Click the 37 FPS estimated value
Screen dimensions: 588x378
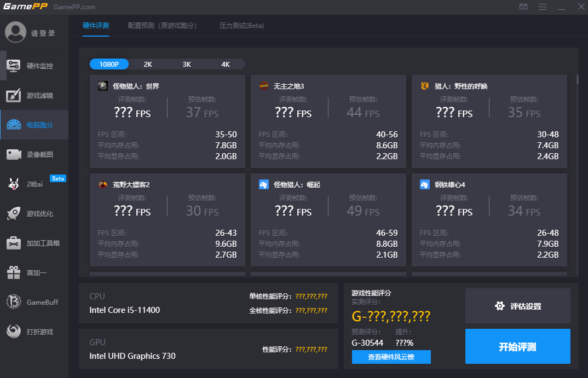[x=203, y=112]
